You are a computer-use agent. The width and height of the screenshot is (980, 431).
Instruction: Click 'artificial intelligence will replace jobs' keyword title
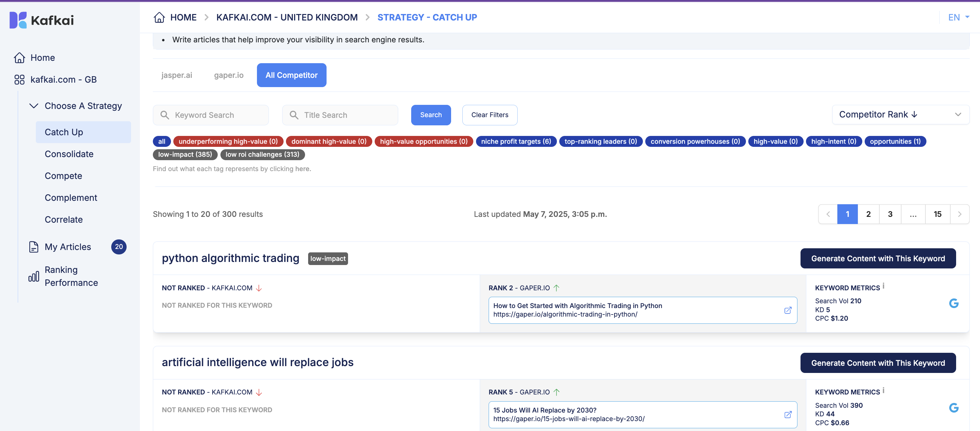(x=258, y=362)
